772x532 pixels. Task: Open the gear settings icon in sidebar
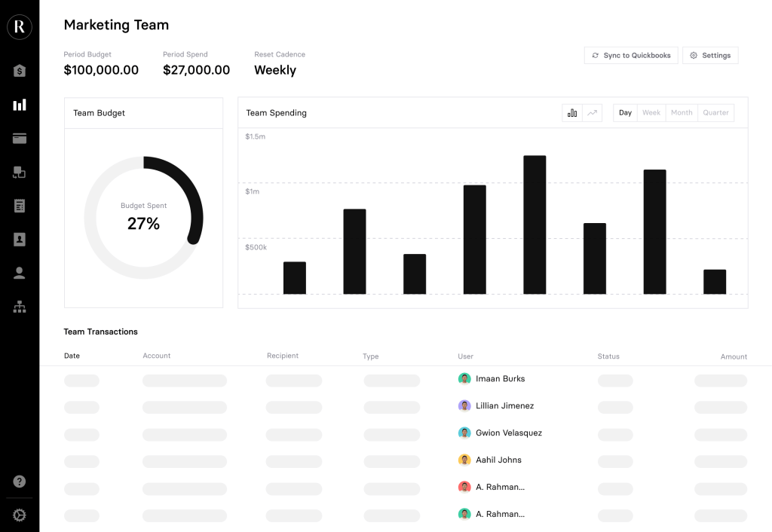19,515
